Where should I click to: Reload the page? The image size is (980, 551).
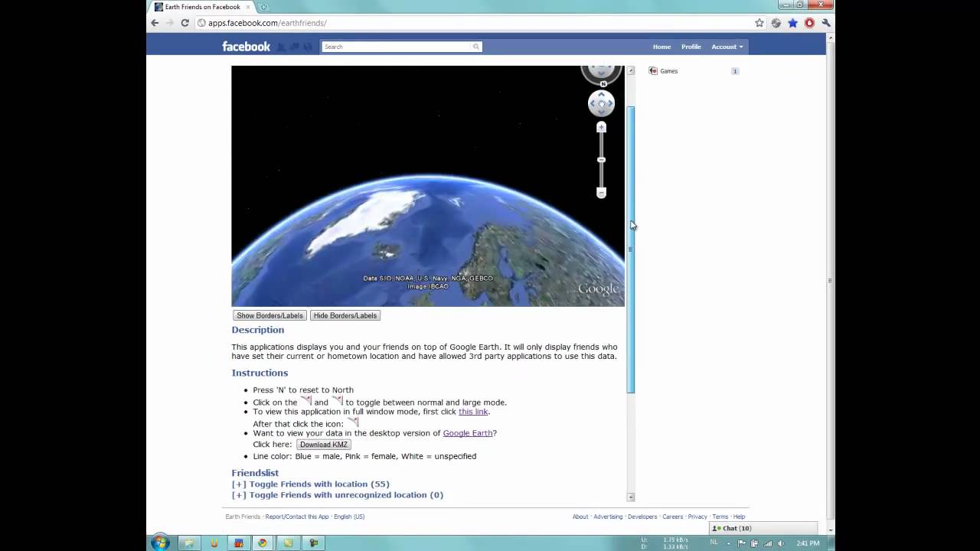pos(185,23)
